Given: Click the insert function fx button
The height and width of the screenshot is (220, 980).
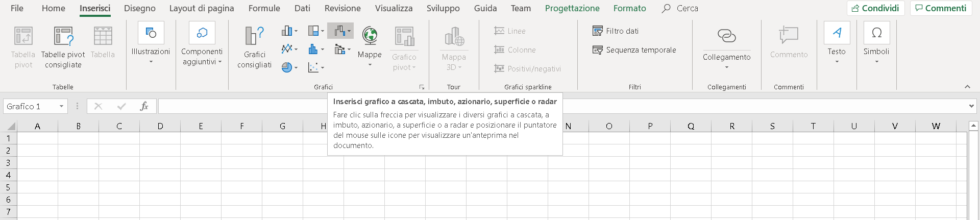Looking at the screenshot, I should click(144, 106).
